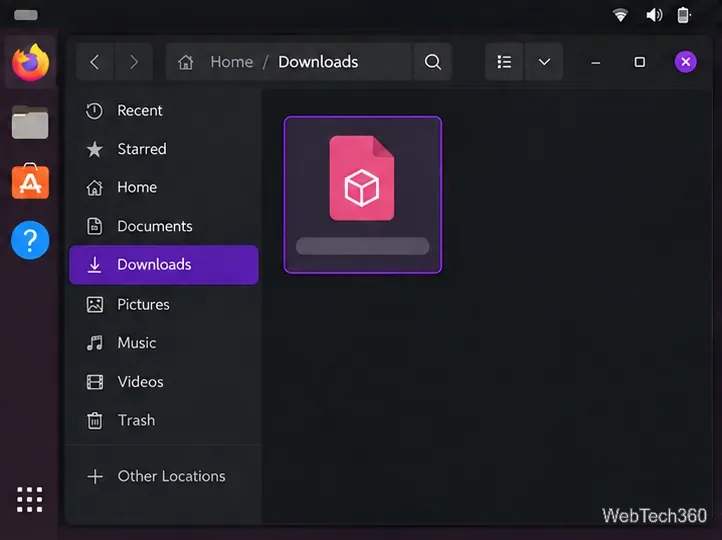
Task: Select Downloads in the sidebar
Action: coord(163,265)
